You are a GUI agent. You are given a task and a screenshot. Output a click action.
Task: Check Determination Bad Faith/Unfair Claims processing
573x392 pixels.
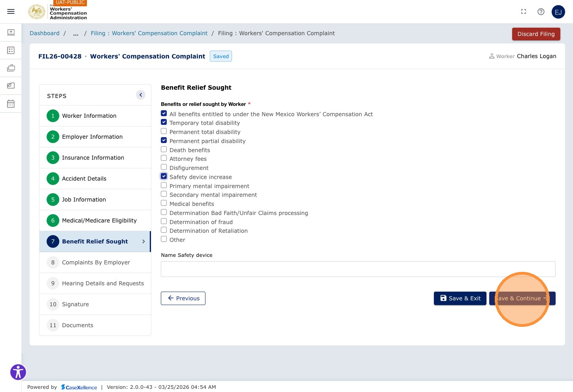164,212
